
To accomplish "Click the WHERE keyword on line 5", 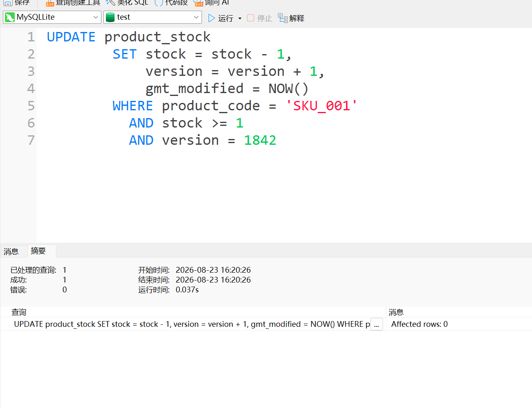I will tap(133, 106).
